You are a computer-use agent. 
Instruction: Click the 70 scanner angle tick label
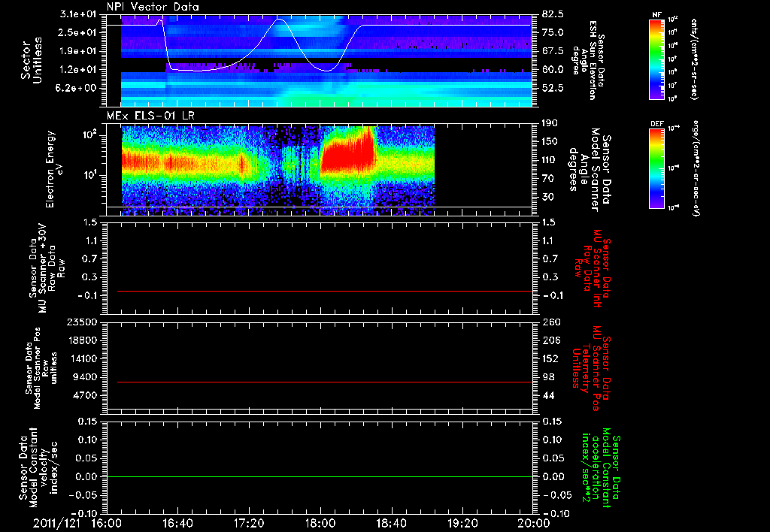[x=547, y=179]
